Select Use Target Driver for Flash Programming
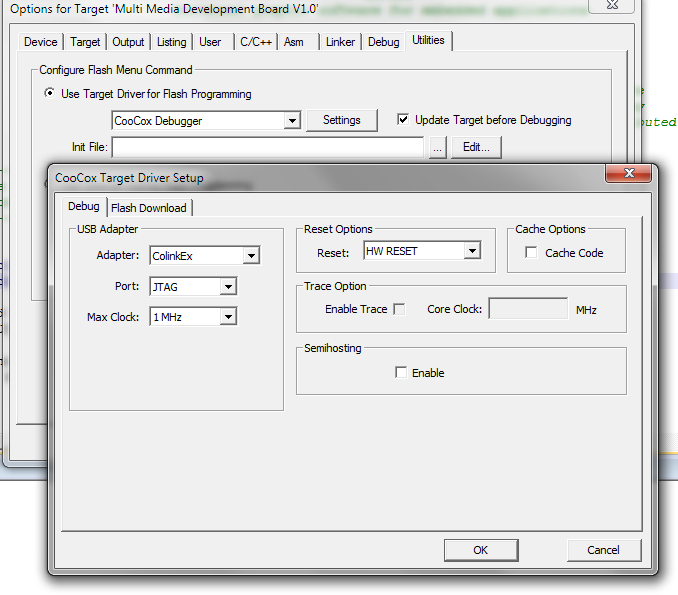678x595 pixels. pyautogui.click(x=50, y=93)
